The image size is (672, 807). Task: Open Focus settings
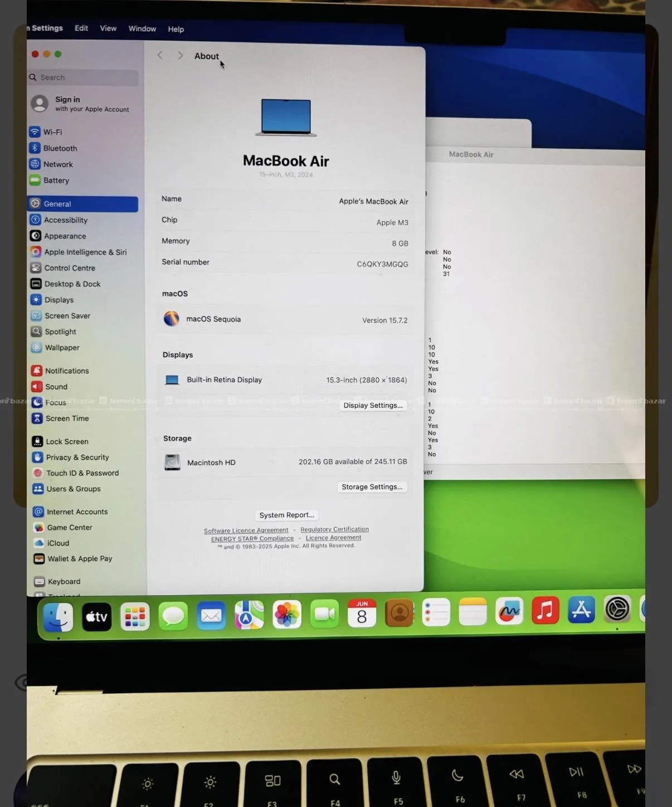tap(48, 402)
